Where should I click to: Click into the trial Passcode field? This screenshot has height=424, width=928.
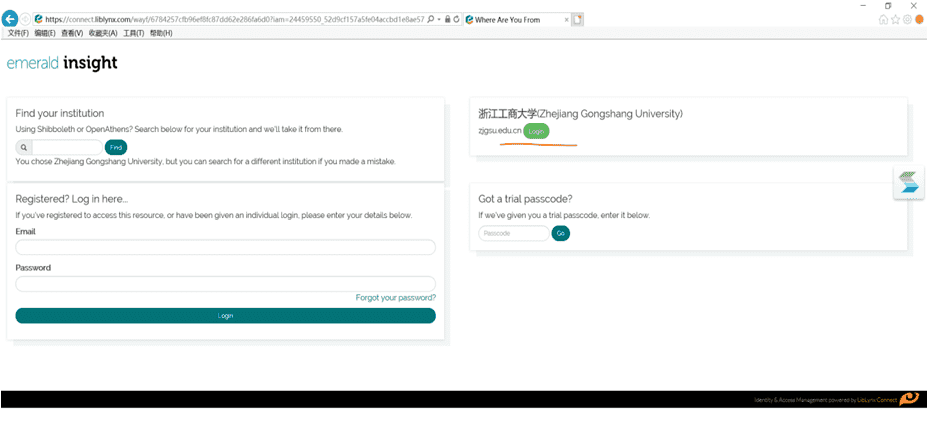[x=513, y=233]
